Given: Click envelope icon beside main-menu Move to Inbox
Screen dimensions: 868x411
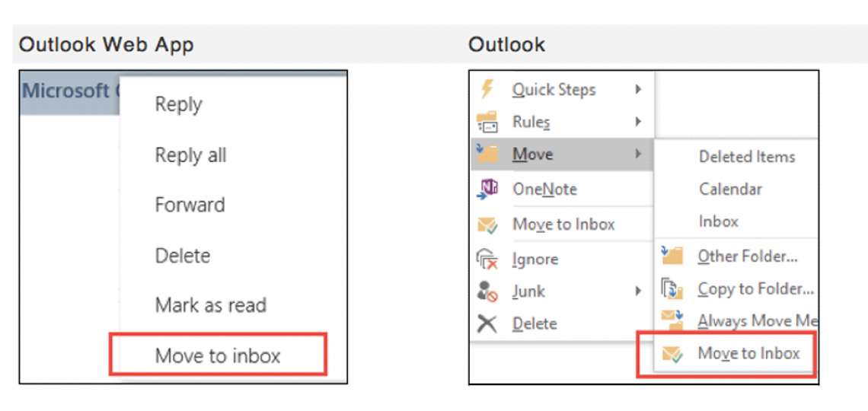Looking at the screenshot, I should click(x=487, y=225).
